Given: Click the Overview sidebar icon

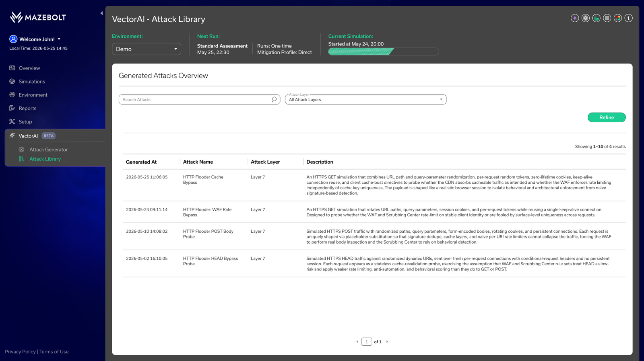Looking at the screenshot, I should [12, 68].
